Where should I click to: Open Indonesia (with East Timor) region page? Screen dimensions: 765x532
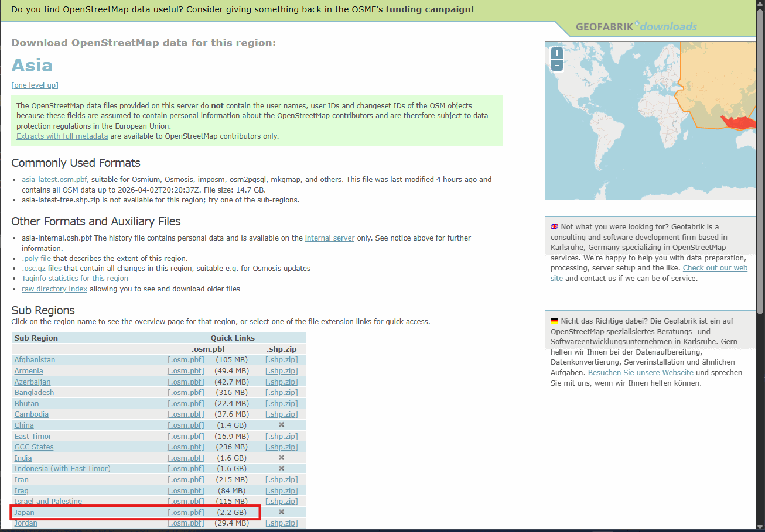62,469
